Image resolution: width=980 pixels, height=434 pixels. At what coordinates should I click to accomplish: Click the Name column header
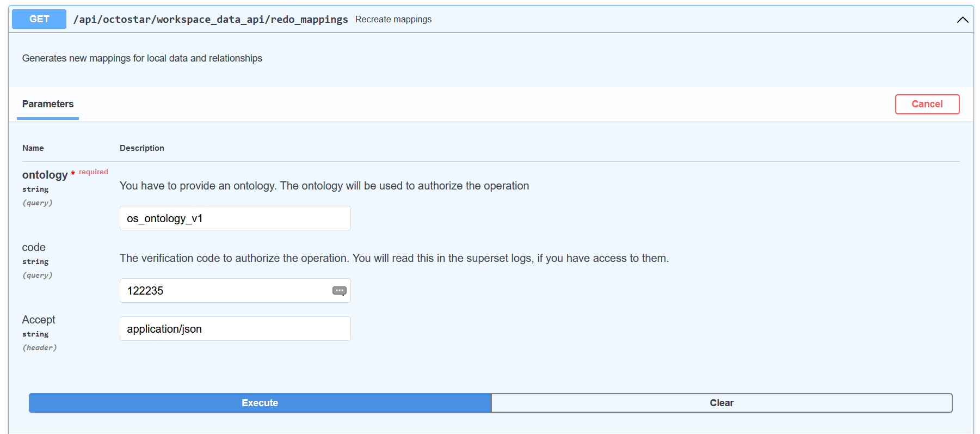point(33,148)
